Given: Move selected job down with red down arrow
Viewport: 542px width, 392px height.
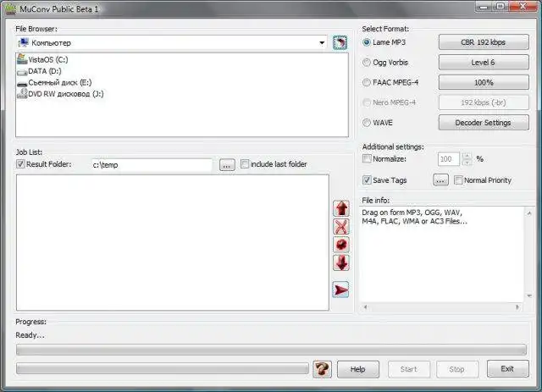Looking at the screenshot, I should pos(341,262).
